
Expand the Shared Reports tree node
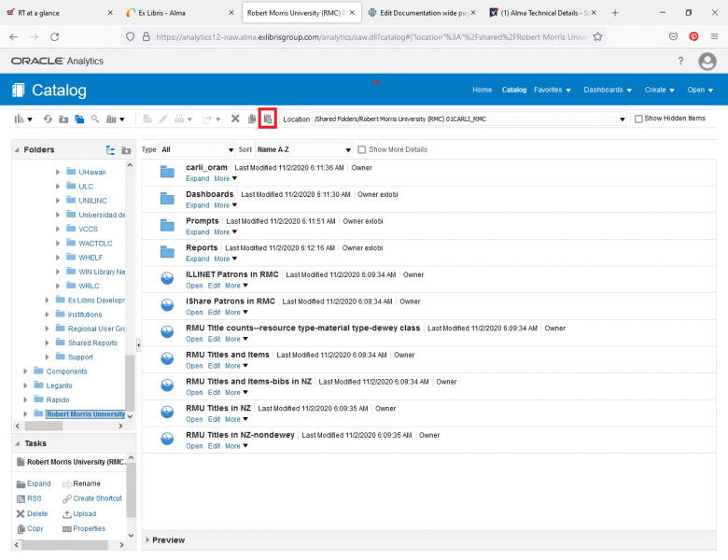click(x=47, y=343)
